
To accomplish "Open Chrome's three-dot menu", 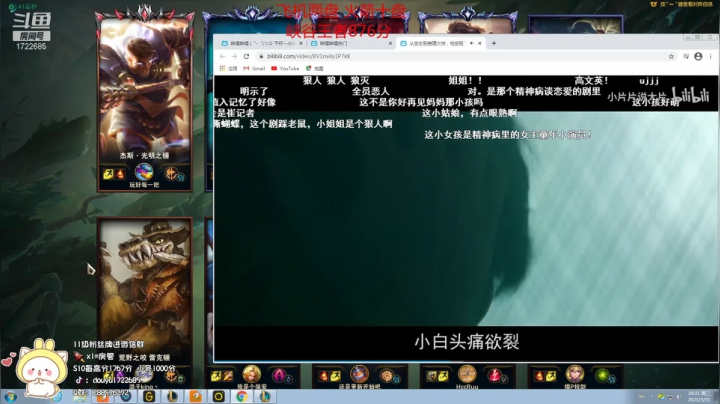I will click(710, 56).
